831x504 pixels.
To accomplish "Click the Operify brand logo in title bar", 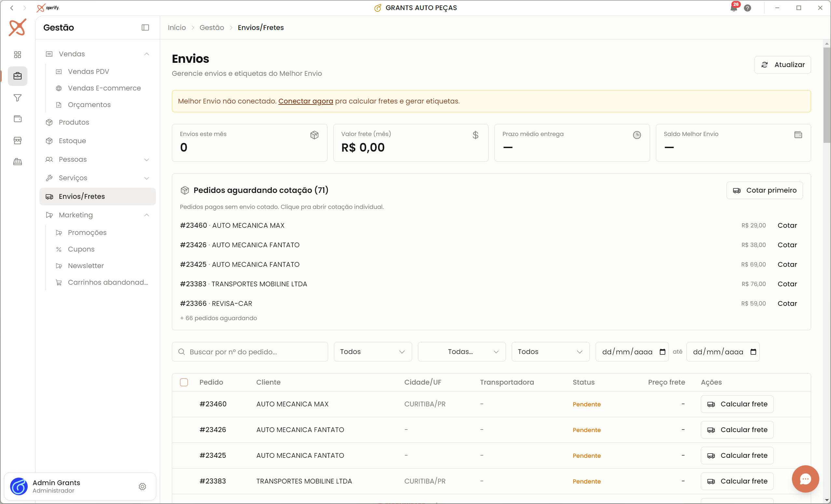I will pos(48,8).
